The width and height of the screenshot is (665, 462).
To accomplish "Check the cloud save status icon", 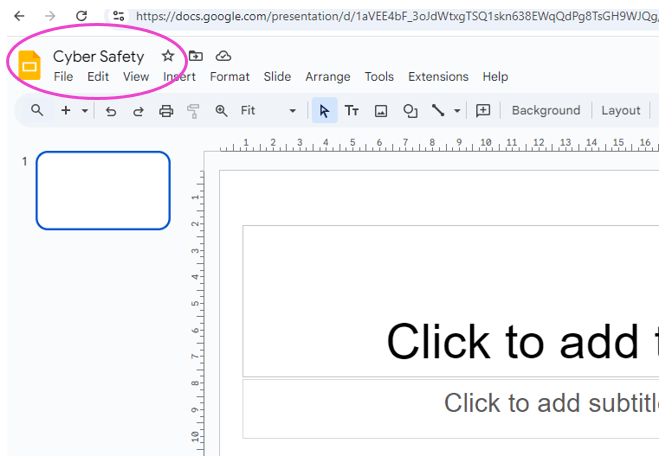I will [223, 56].
